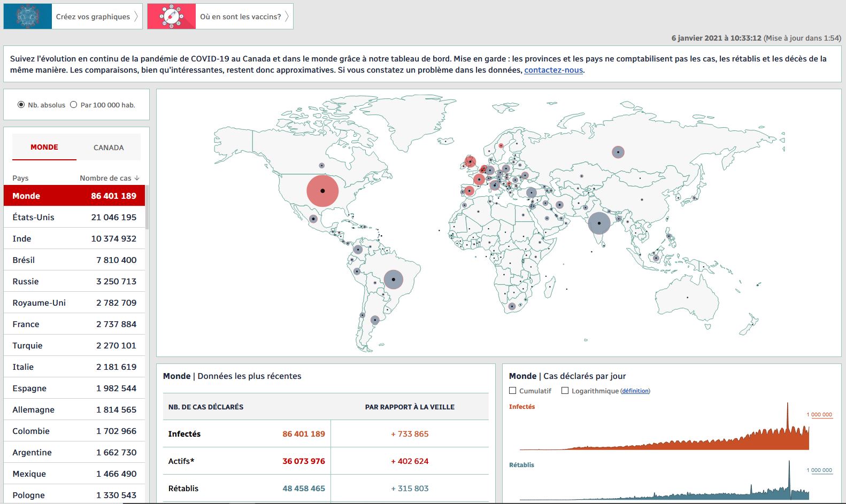This screenshot has width=846, height=504.
Task: Select États-Unis in the country list
Action: pyautogui.click(x=74, y=217)
